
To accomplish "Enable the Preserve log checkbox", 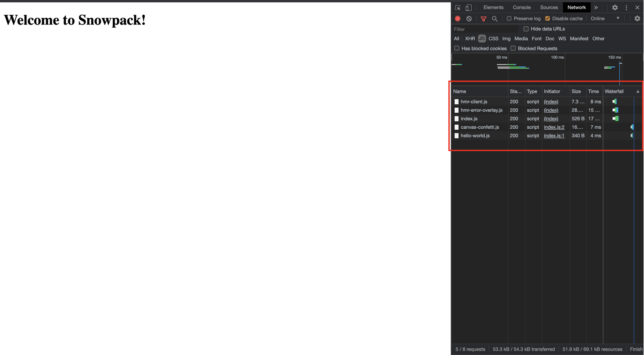I will (x=509, y=19).
